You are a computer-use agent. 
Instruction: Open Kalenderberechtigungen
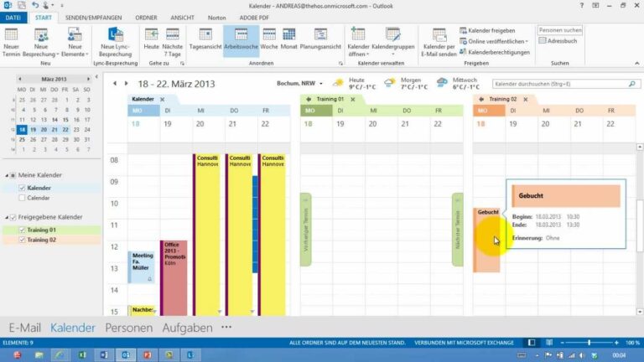495,52
